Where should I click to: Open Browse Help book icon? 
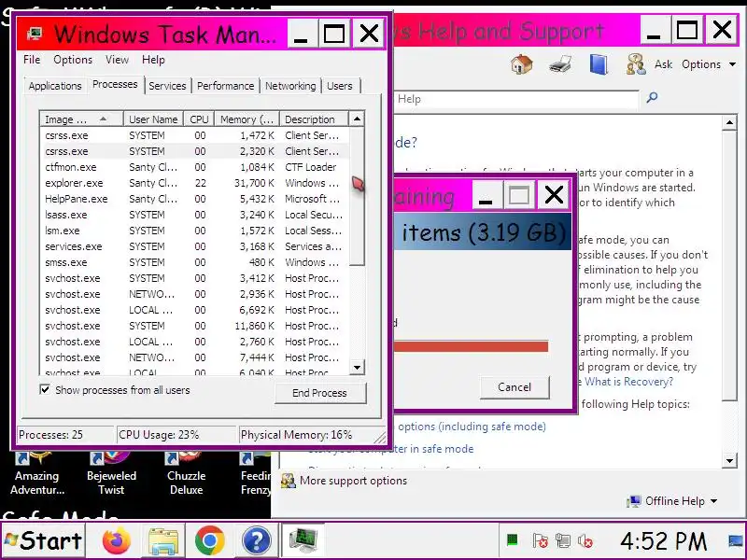coord(599,64)
